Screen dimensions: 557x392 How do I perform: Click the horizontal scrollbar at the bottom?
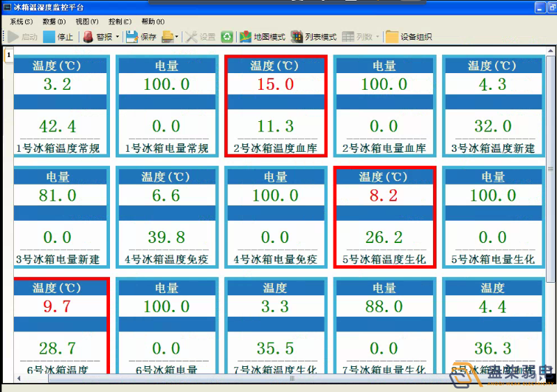[x=291, y=379]
